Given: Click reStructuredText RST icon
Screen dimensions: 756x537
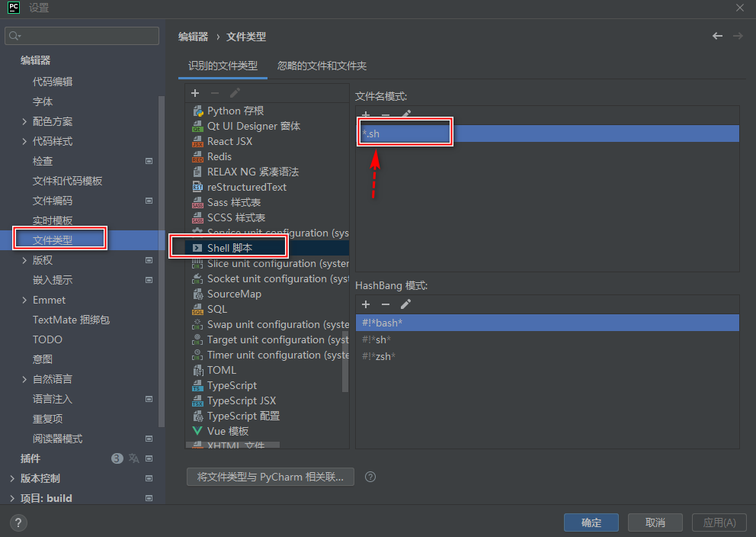Looking at the screenshot, I should [197, 187].
